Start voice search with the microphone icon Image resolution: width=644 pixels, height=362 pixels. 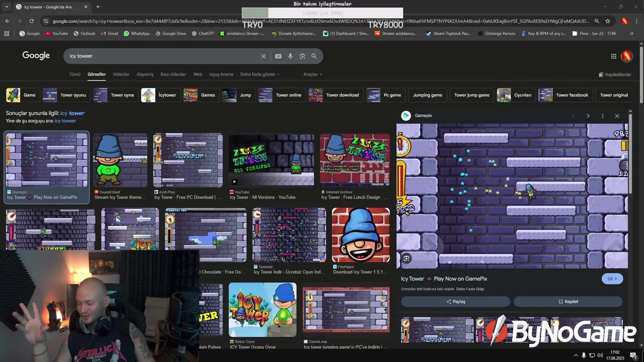coord(290,56)
